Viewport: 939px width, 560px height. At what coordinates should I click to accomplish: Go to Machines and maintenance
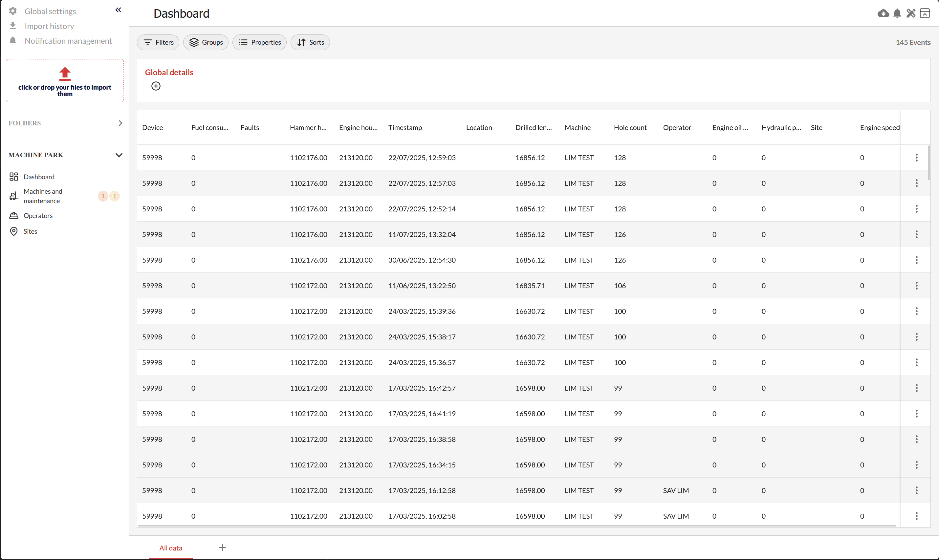pos(42,196)
